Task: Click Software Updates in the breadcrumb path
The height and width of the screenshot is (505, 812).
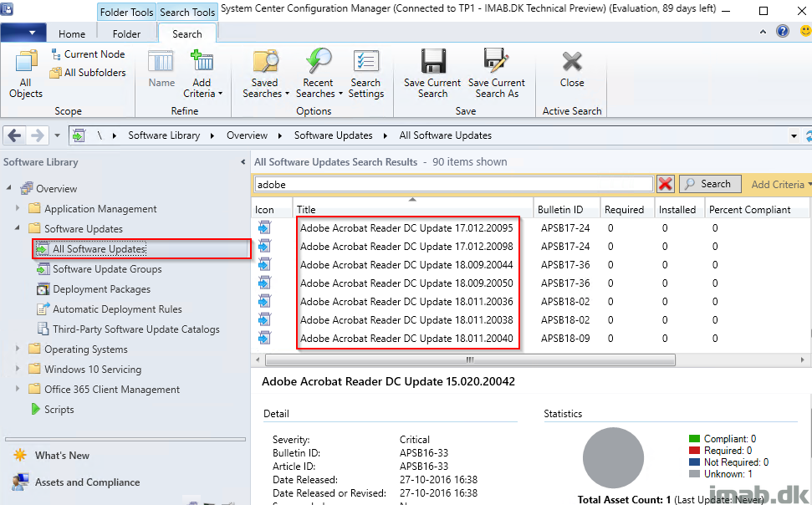Action: [333, 135]
